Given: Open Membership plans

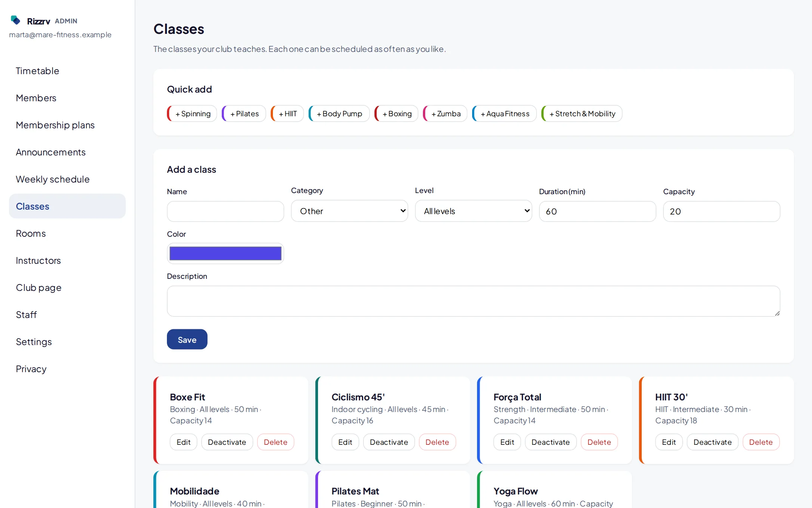Looking at the screenshot, I should point(67,125).
